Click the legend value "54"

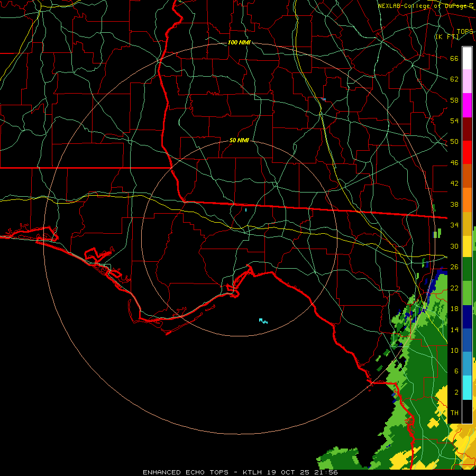[454, 121]
